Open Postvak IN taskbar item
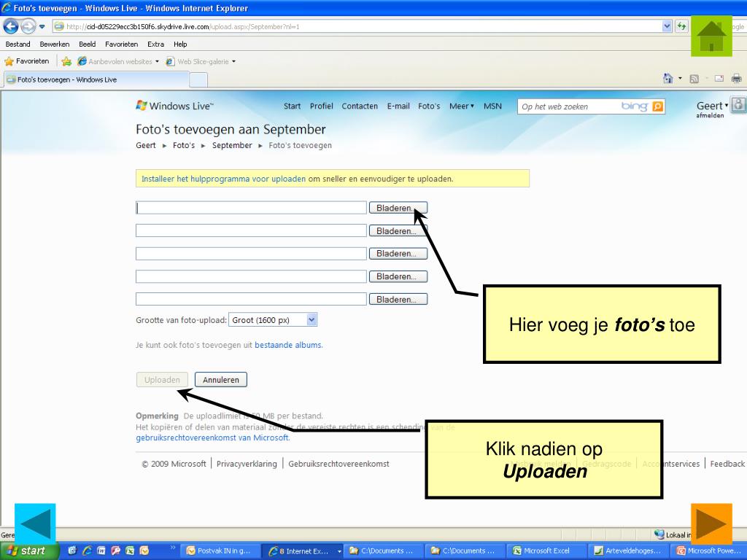 click(221, 551)
